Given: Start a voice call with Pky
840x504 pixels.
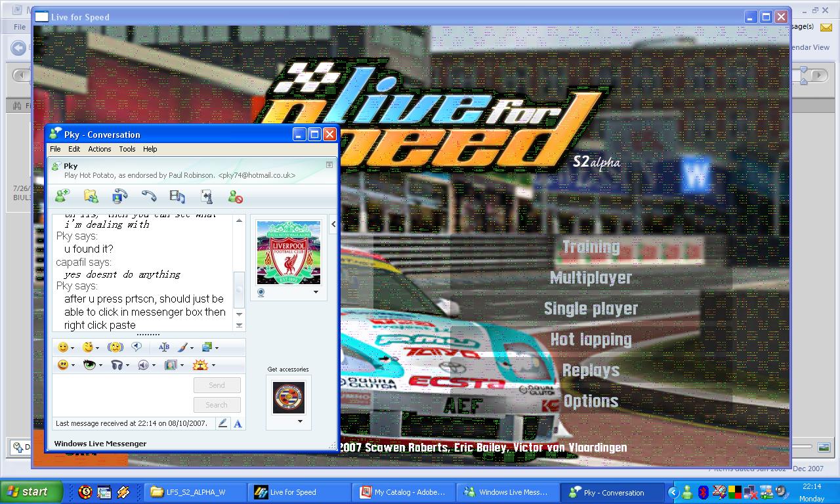Looking at the screenshot, I should point(149,196).
